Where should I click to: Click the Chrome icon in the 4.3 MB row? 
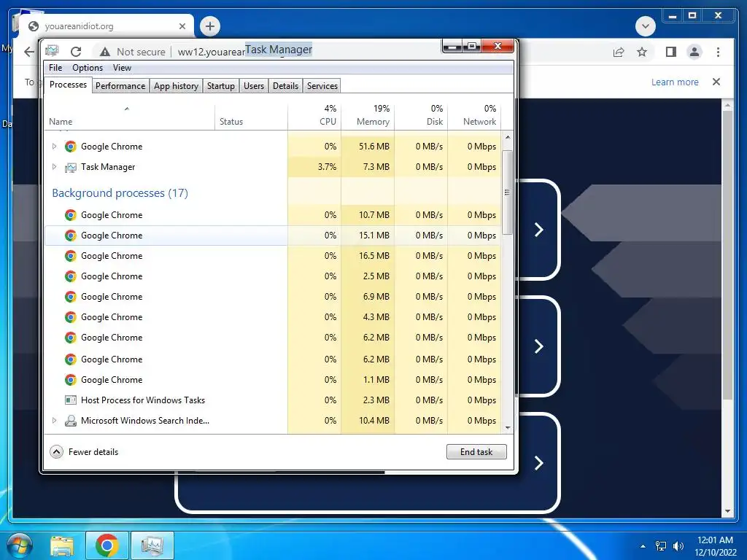pyautogui.click(x=71, y=317)
